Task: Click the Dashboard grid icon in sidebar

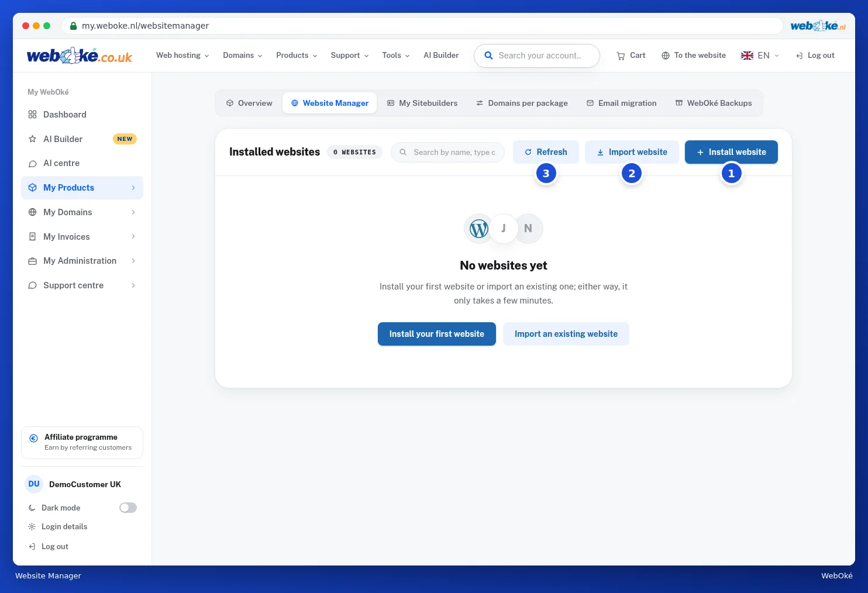Action: click(32, 115)
